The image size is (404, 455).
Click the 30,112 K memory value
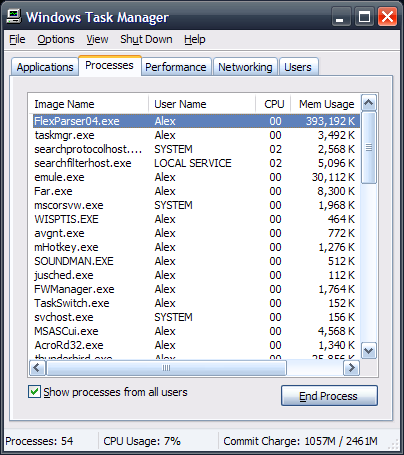333,177
